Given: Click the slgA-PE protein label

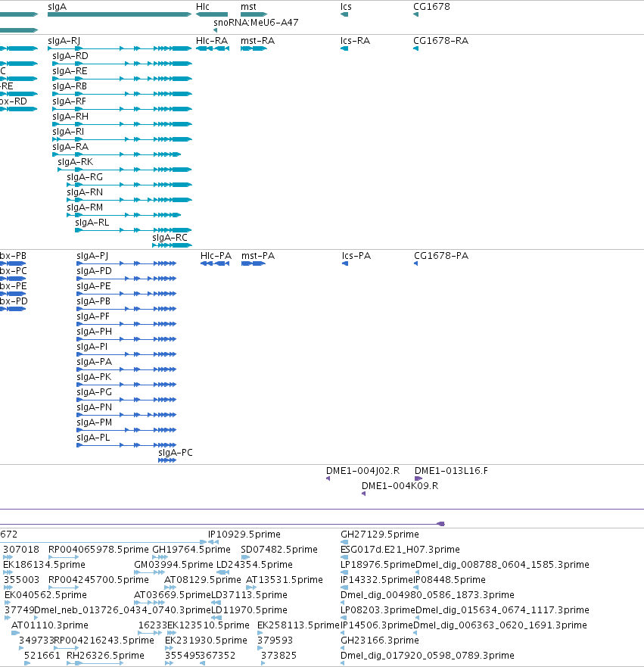Looking at the screenshot, I should pyautogui.click(x=94, y=286).
